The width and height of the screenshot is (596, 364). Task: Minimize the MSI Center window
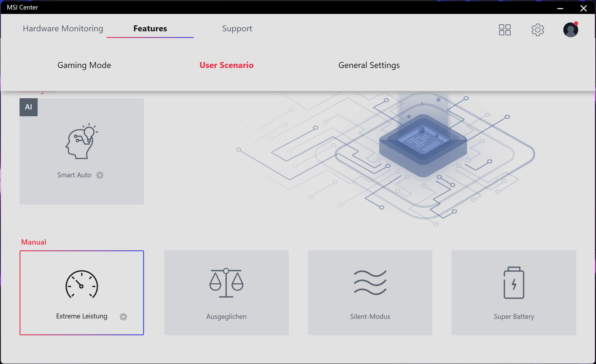[x=560, y=8]
